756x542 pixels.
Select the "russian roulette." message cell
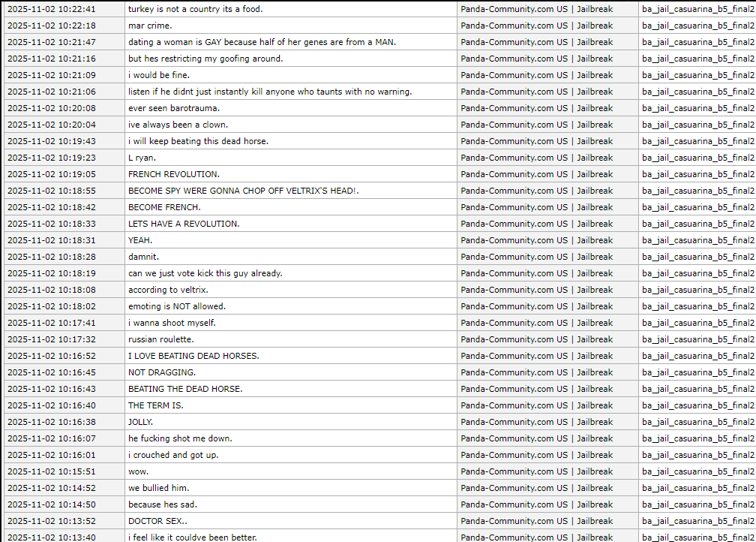point(160,339)
